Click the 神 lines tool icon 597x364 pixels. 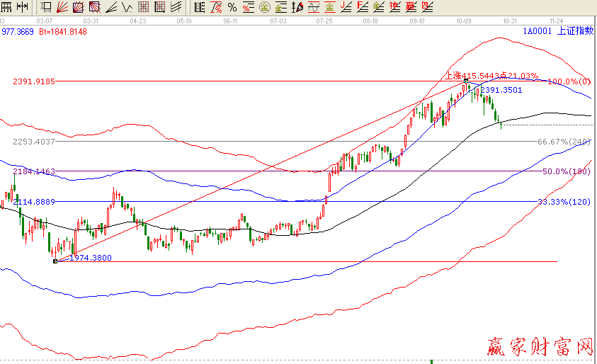click(x=394, y=8)
